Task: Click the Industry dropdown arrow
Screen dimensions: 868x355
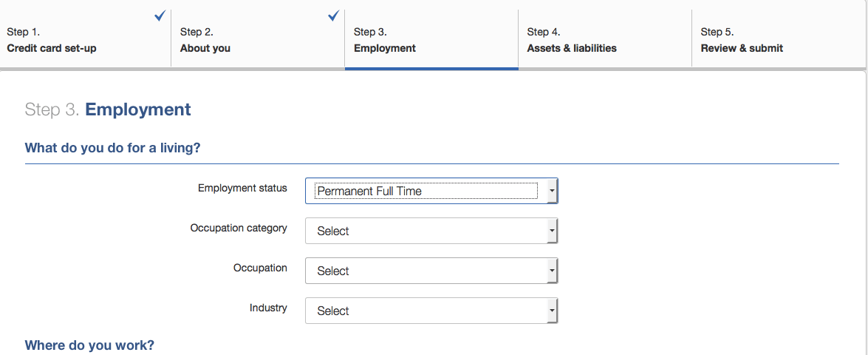Action: (x=551, y=311)
